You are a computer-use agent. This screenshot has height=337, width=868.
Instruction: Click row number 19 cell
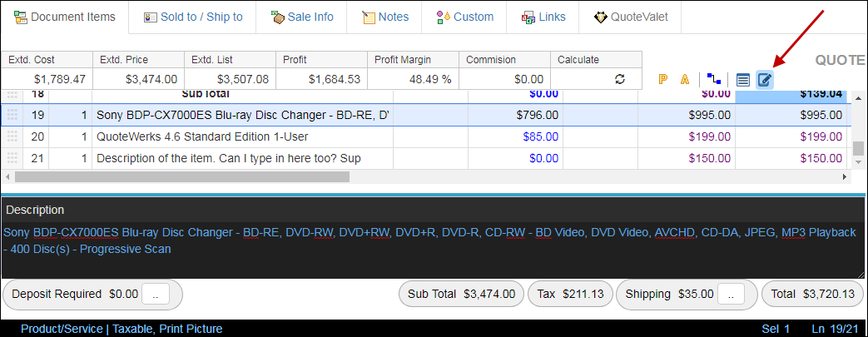(x=36, y=115)
